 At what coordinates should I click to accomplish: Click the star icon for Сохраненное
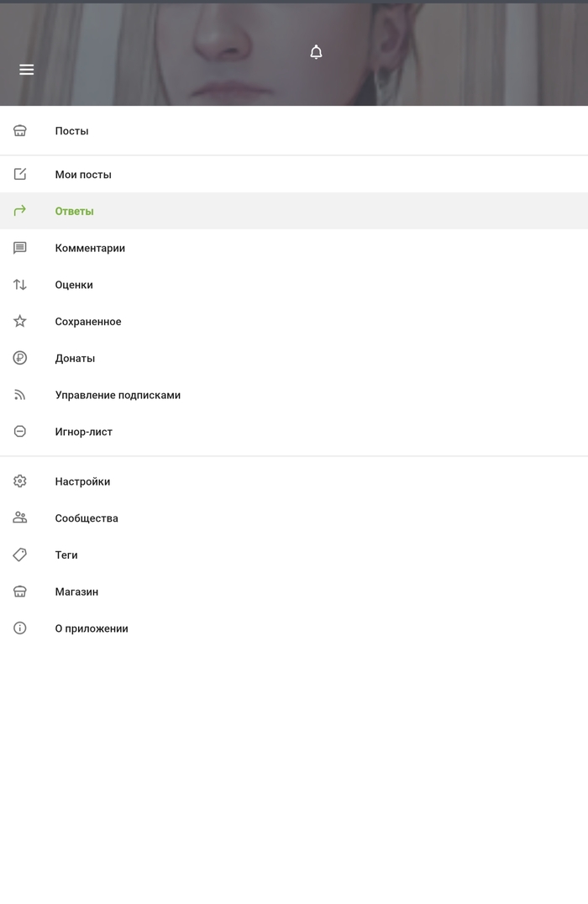[20, 321]
